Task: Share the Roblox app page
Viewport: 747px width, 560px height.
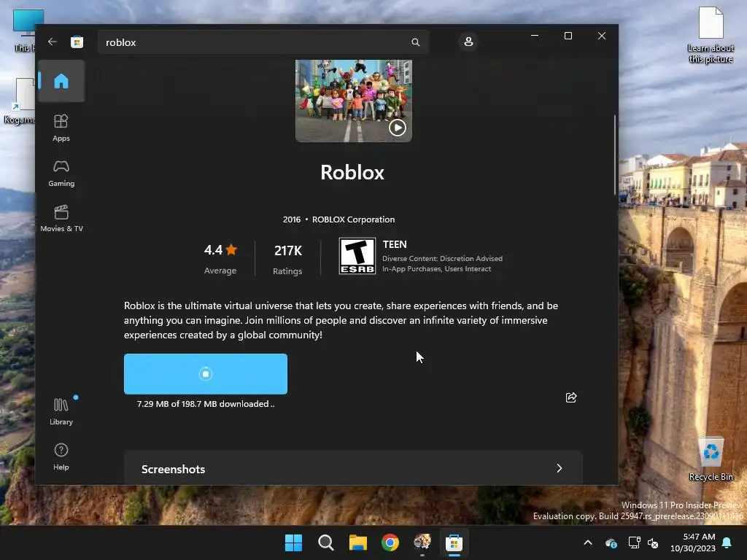Action: pyautogui.click(x=570, y=397)
